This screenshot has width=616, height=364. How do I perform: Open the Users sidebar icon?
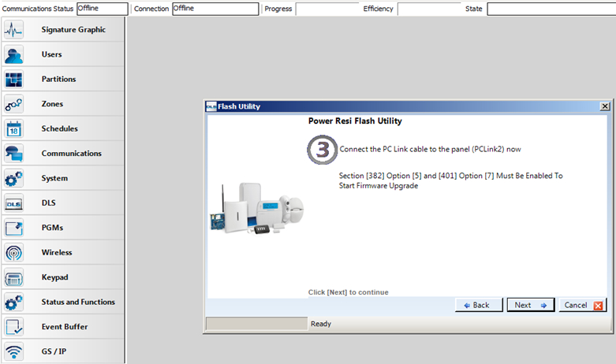pyautogui.click(x=14, y=54)
